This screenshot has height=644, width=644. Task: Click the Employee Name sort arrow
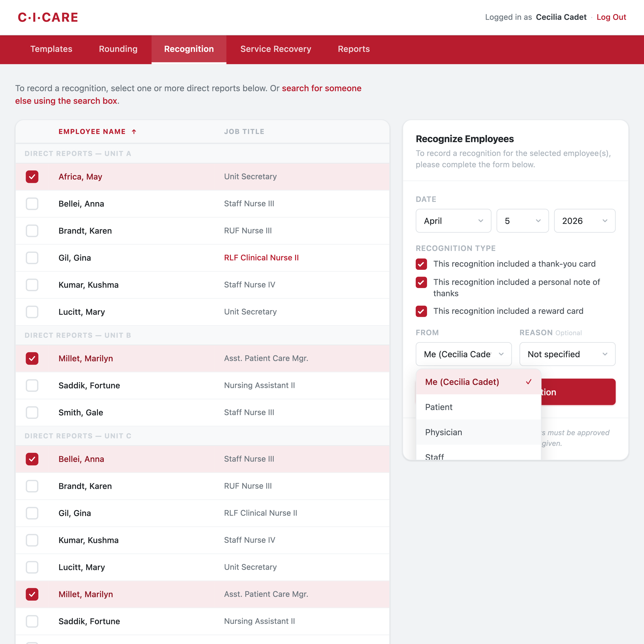click(134, 132)
